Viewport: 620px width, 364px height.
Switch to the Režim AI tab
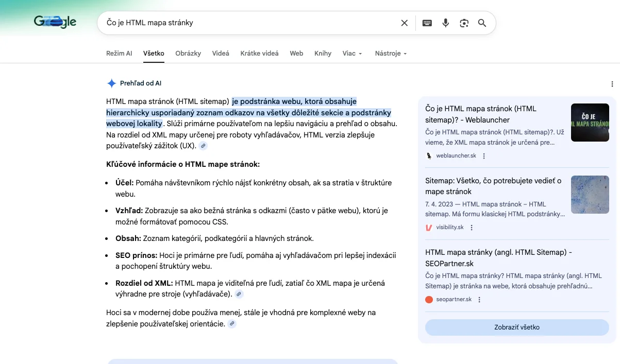[119, 53]
